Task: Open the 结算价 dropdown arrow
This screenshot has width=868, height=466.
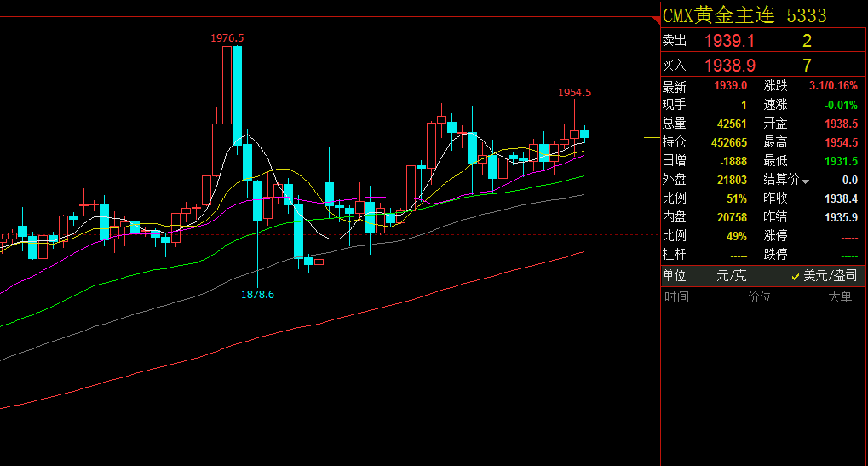Action: [x=806, y=181]
